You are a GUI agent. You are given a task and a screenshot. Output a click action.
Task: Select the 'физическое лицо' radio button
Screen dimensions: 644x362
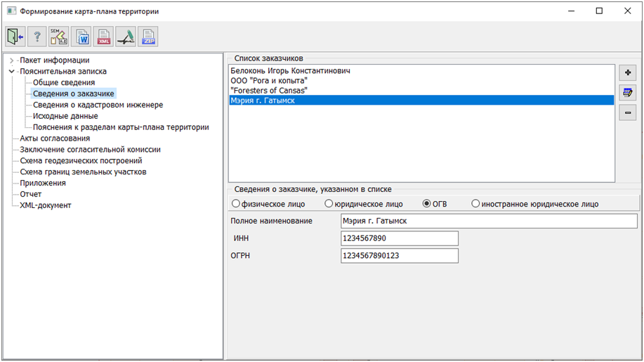click(236, 204)
